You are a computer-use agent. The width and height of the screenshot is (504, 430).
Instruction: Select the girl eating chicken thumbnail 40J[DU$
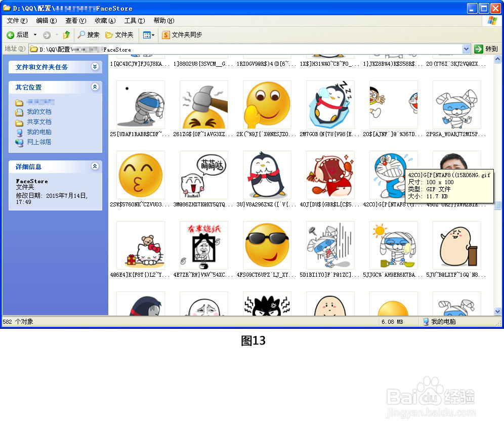click(x=330, y=175)
